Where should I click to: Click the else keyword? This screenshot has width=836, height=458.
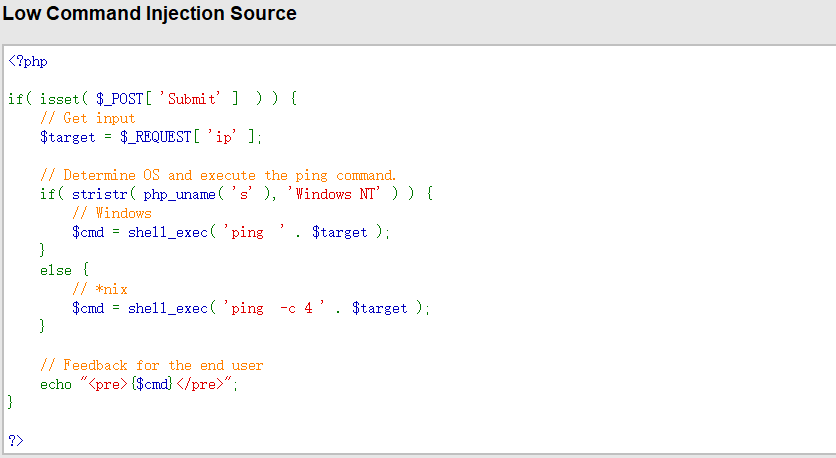point(55,270)
